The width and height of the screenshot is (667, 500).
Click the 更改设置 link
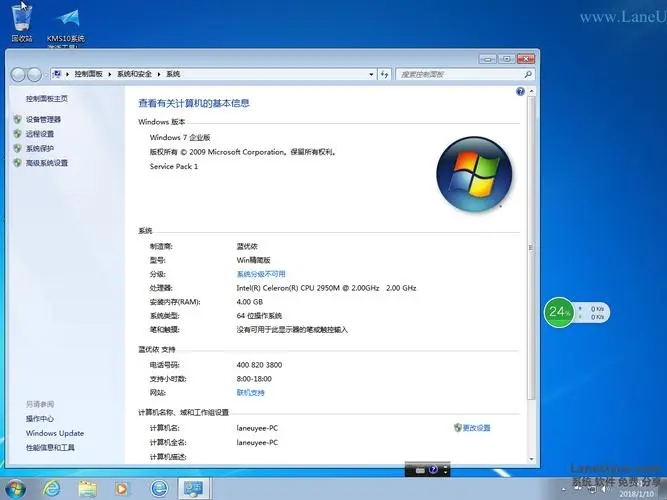pyautogui.click(x=476, y=428)
